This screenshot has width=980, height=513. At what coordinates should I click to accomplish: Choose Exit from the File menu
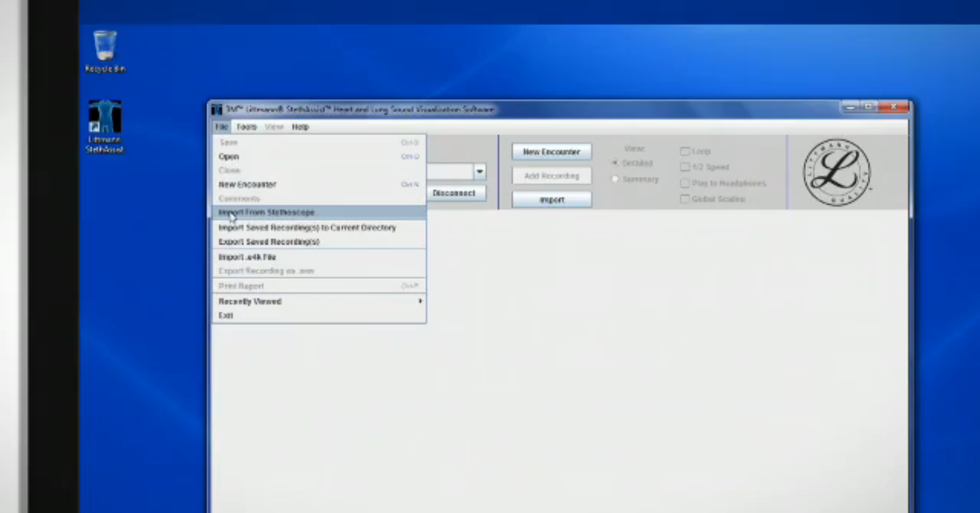320,316
